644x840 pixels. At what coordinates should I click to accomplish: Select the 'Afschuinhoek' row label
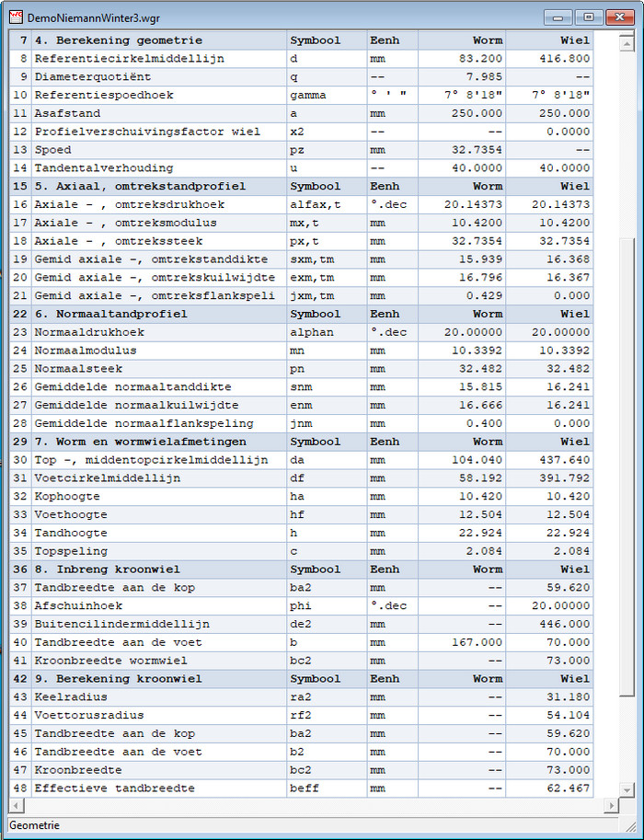[78, 605]
